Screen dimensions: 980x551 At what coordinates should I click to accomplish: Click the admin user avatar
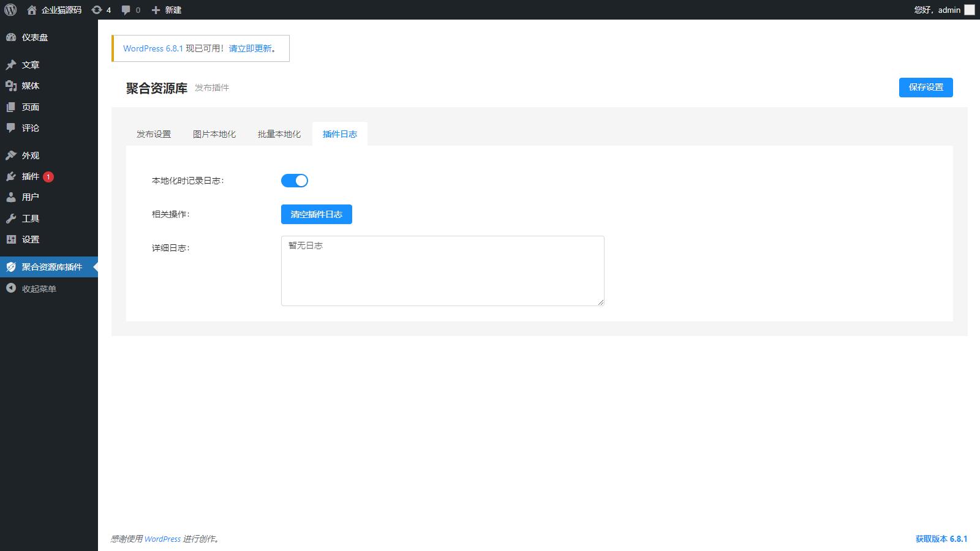[x=969, y=10]
